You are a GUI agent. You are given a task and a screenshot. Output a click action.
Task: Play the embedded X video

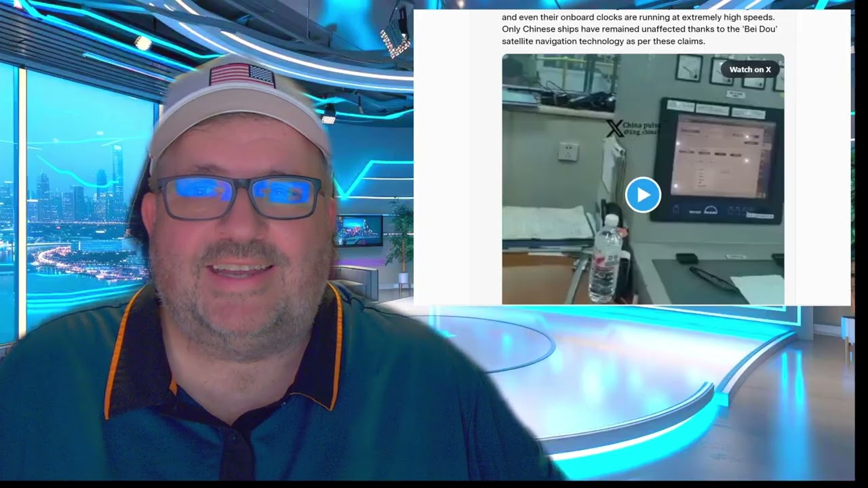(x=643, y=195)
